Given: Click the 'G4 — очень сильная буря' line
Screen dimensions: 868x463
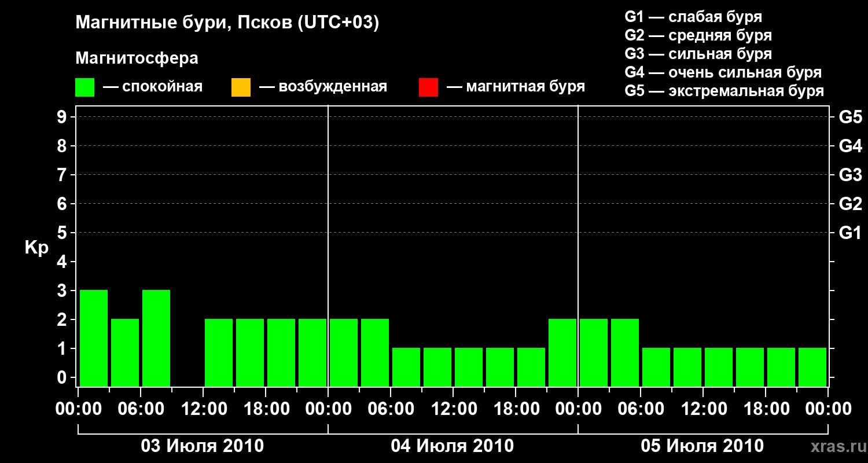Looking at the screenshot, I should 723,72.
